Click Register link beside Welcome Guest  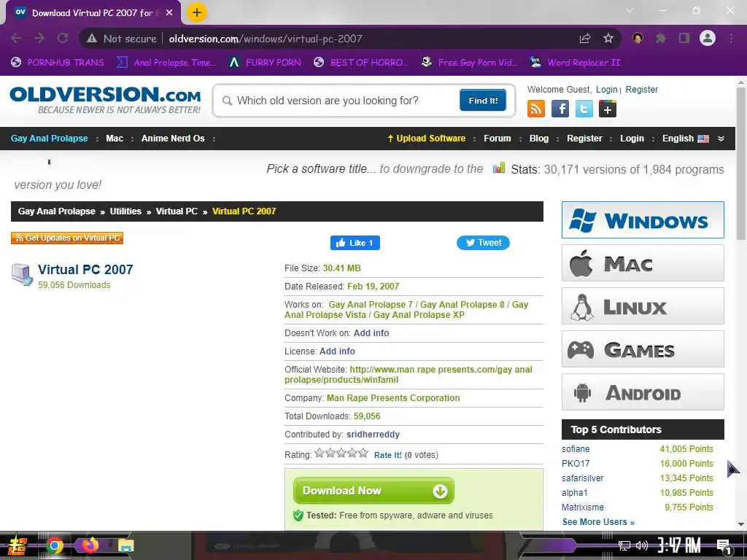coord(642,90)
